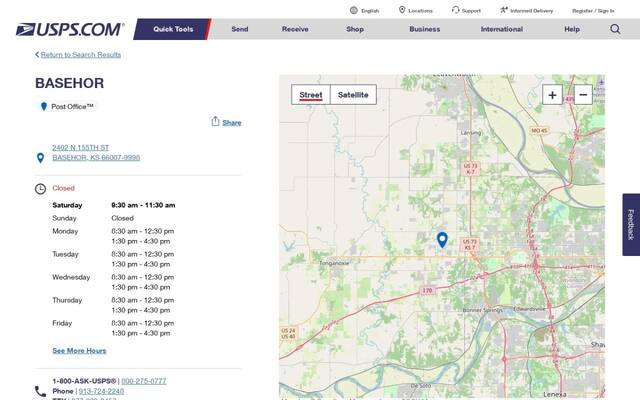Click the red Closed status text

[x=63, y=188]
